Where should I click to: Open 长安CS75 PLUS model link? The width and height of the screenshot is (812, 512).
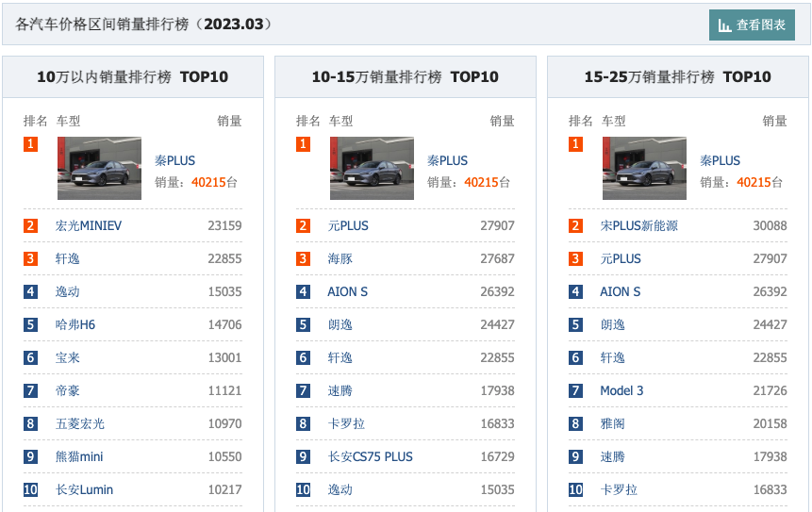(x=371, y=456)
